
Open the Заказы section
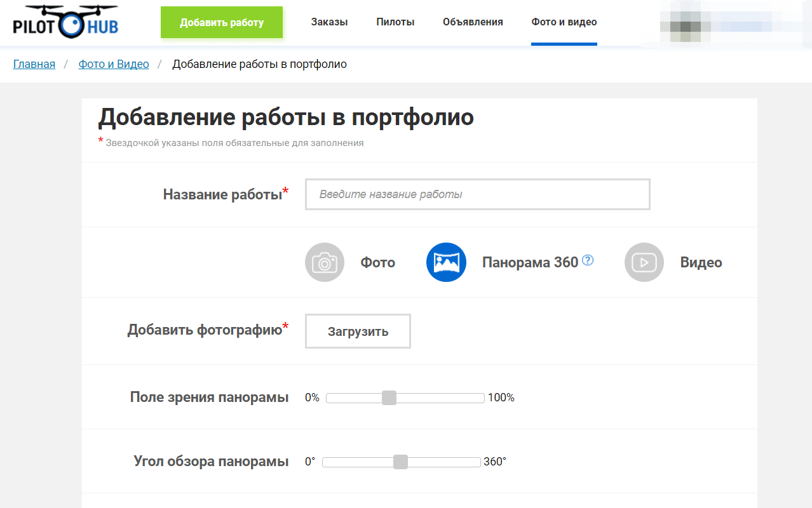[x=328, y=22]
